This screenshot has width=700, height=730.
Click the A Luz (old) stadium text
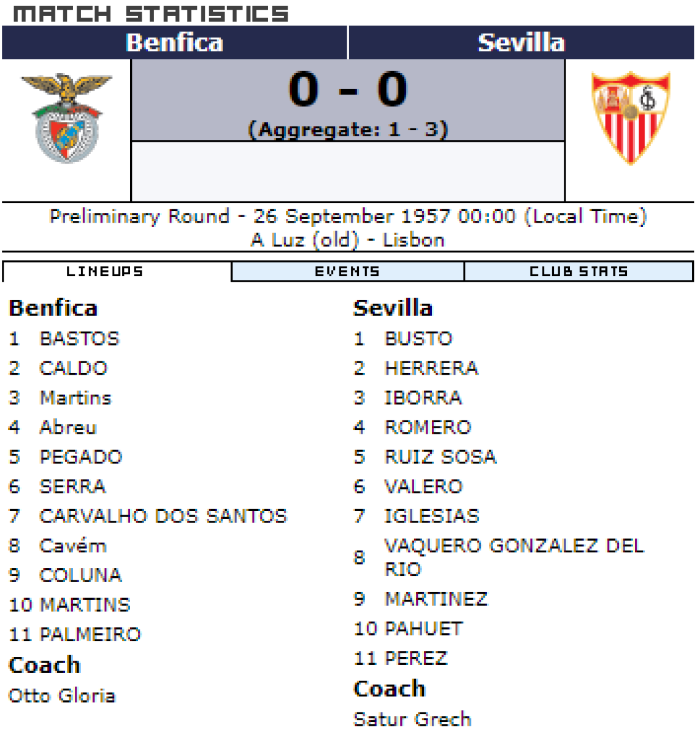305,240
